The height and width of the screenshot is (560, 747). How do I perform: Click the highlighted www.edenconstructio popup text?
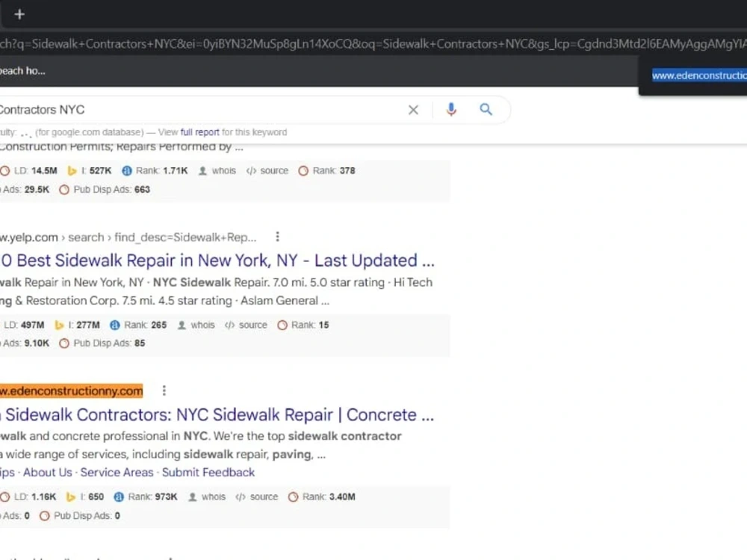(699, 75)
